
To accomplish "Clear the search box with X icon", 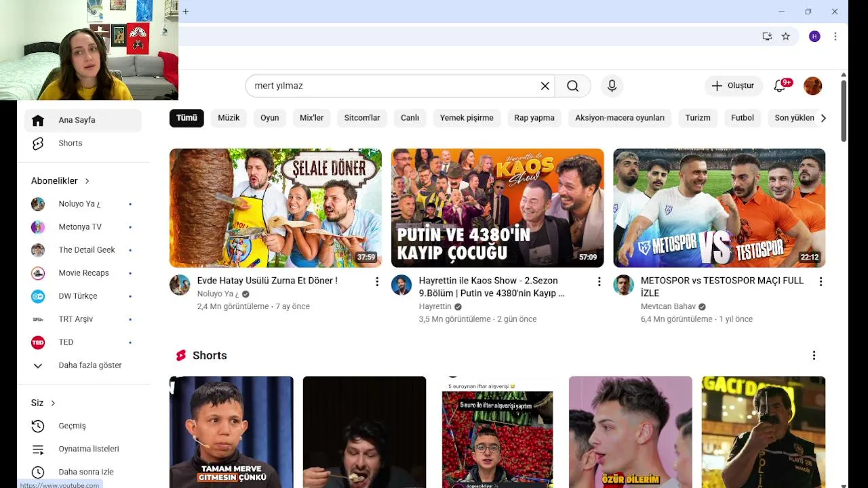I will [545, 86].
